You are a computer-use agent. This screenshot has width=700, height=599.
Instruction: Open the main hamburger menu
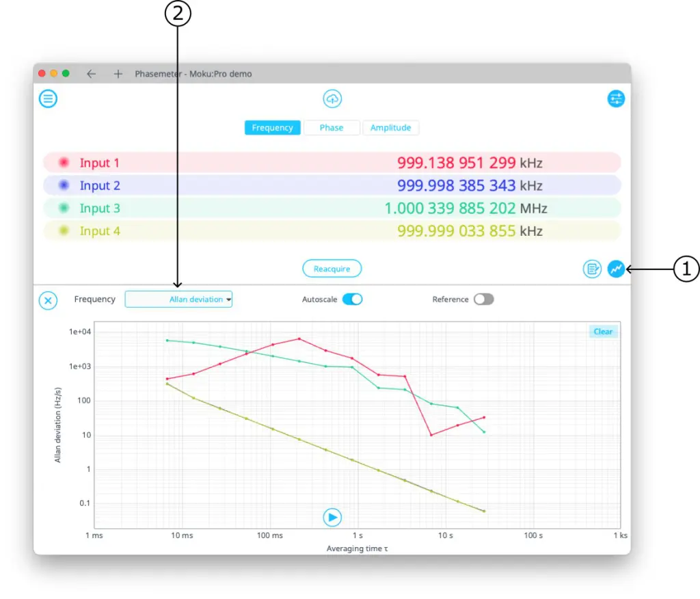(x=48, y=99)
